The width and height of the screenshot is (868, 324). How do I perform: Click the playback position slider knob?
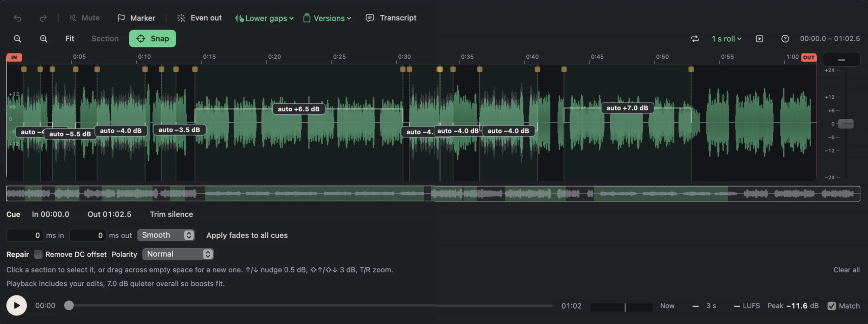(x=69, y=305)
